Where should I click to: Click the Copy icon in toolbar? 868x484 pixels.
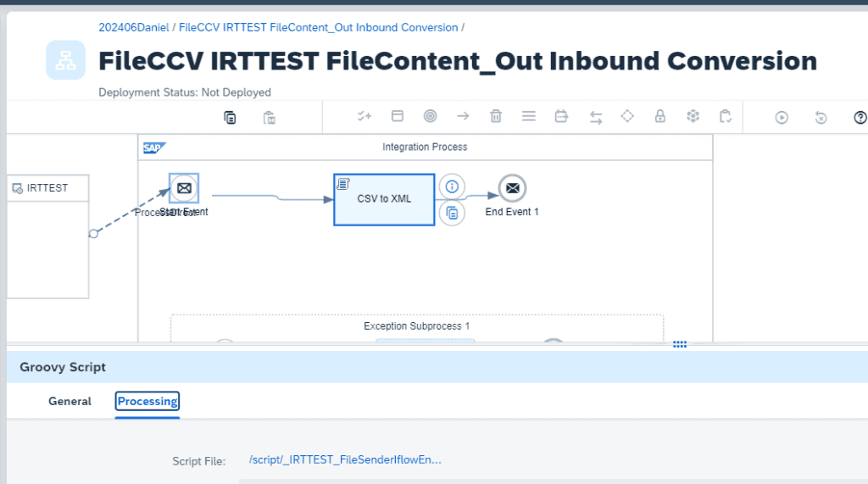[x=230, y=118]
